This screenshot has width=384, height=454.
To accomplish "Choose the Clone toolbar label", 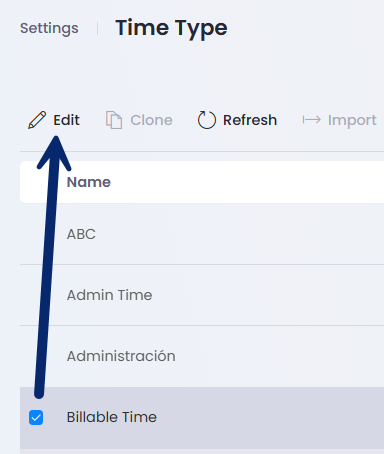I will pos(151,120).
